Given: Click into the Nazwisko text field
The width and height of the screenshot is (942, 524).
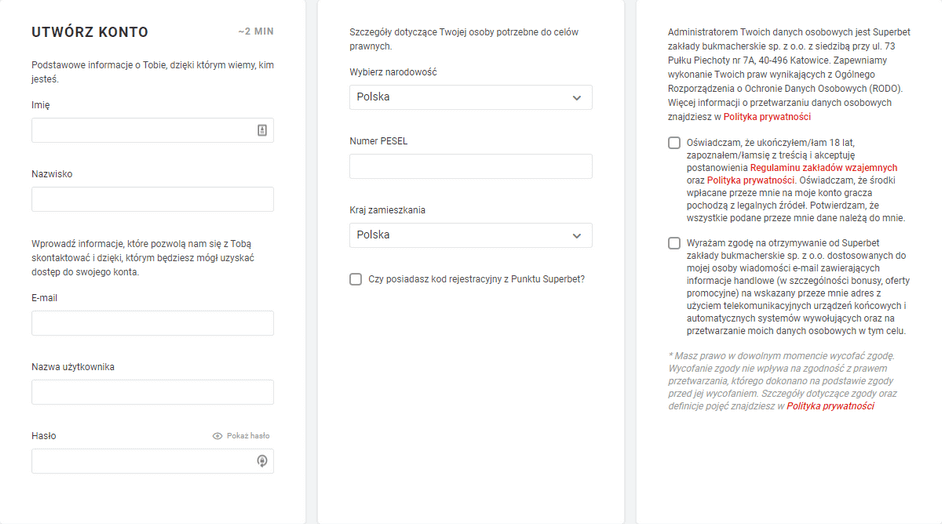Looking at the screenshot, I should tap(152, 199).
